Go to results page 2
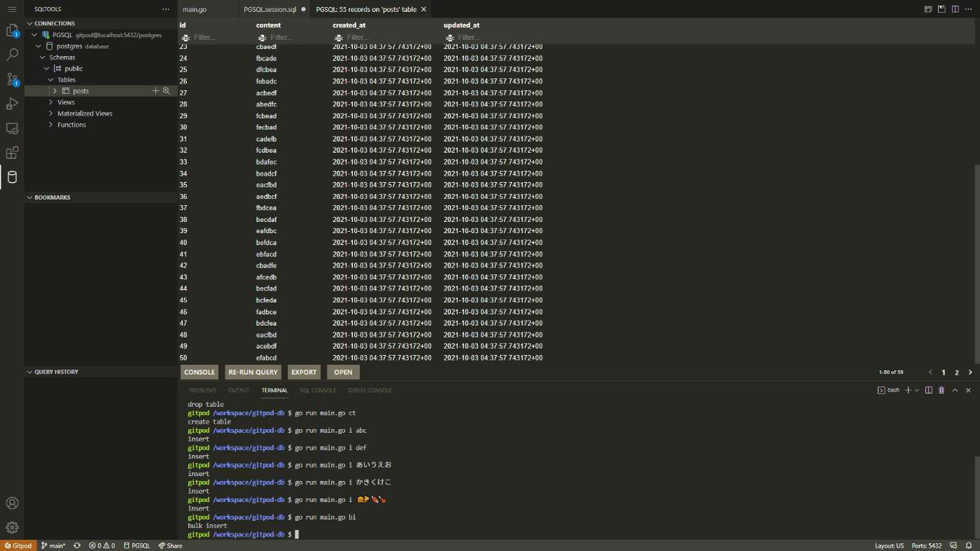 pos(957,372)
